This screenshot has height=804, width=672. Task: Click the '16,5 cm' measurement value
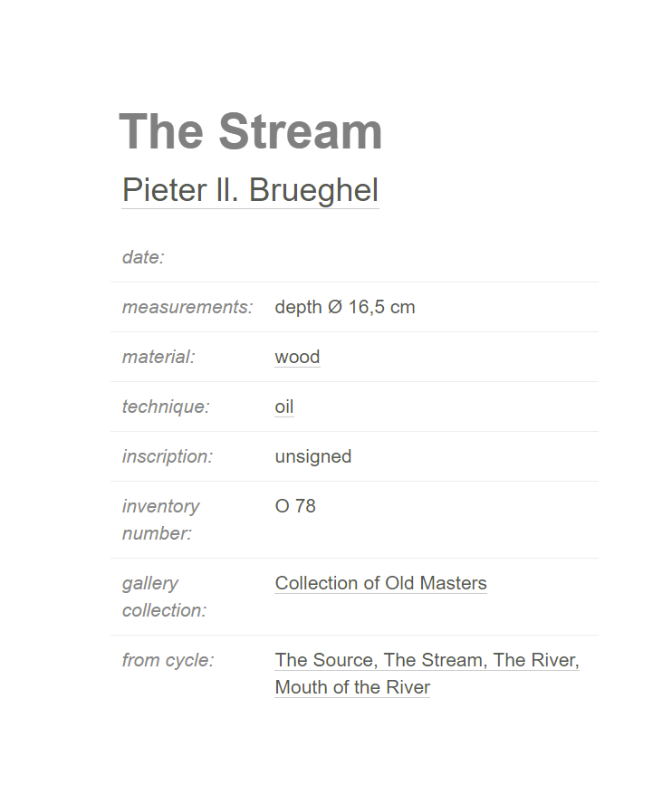click(x=381, y=307)
